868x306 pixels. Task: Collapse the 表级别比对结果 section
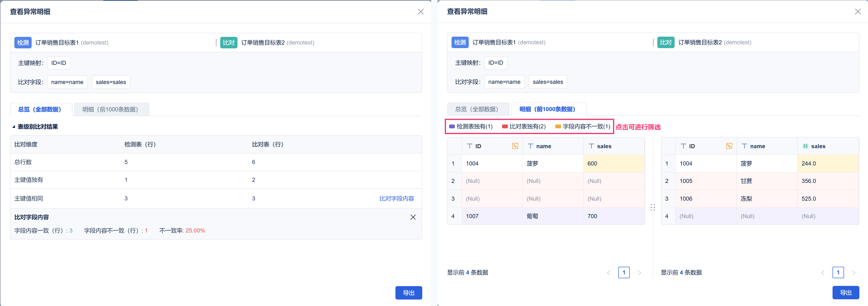14,127
